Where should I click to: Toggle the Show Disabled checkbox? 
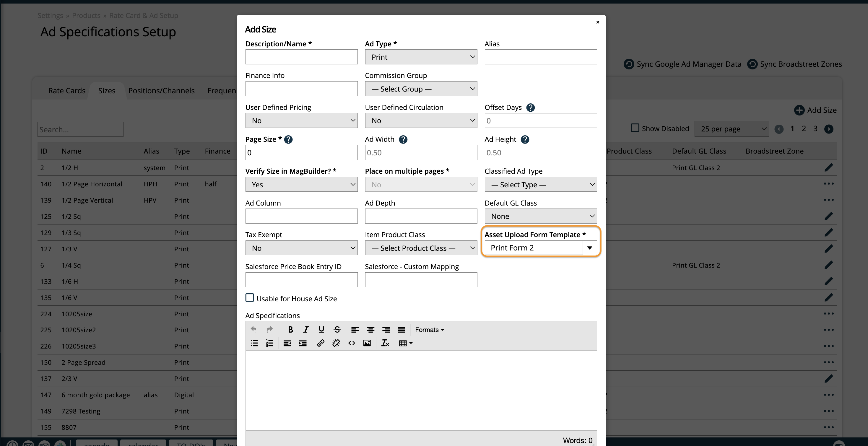[635, 128]
